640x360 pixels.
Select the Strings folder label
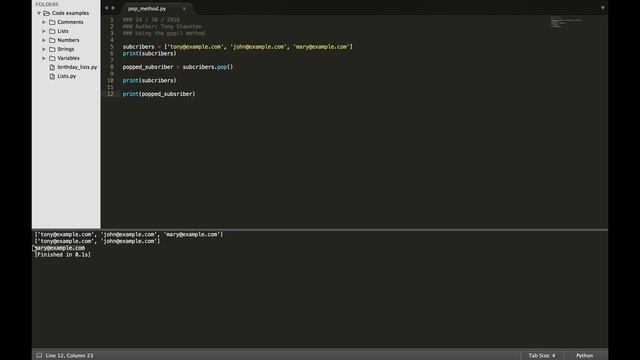pos(66,49)
